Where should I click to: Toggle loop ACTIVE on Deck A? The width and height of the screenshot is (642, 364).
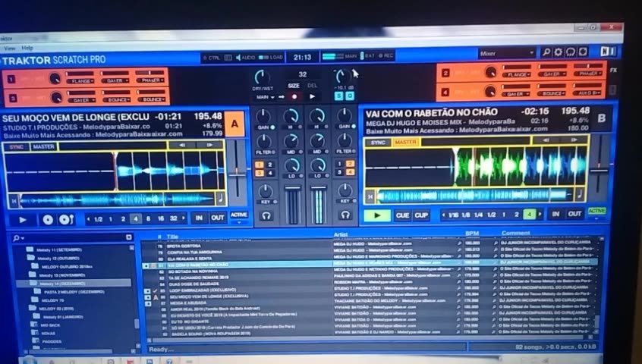(239, 215)
